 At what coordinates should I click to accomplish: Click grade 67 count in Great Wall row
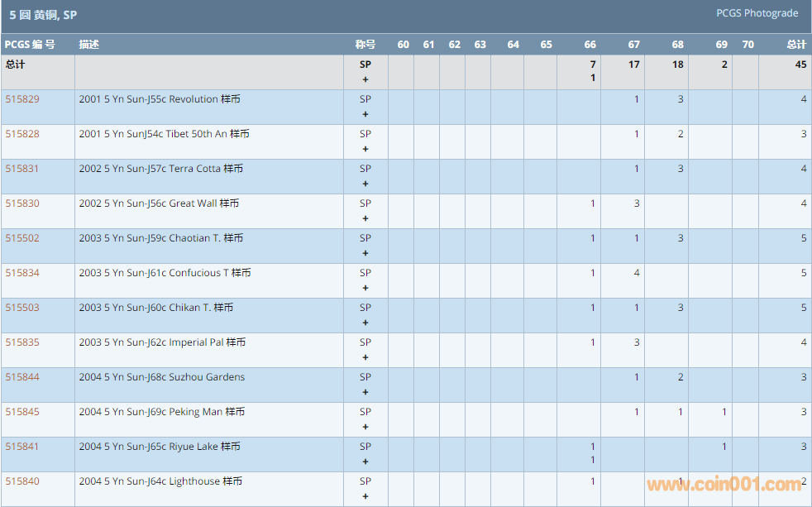point(636,203)
